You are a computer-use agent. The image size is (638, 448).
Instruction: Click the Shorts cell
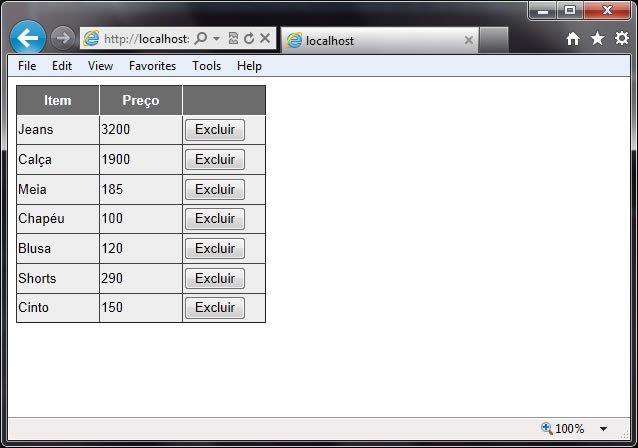point(58,278)
